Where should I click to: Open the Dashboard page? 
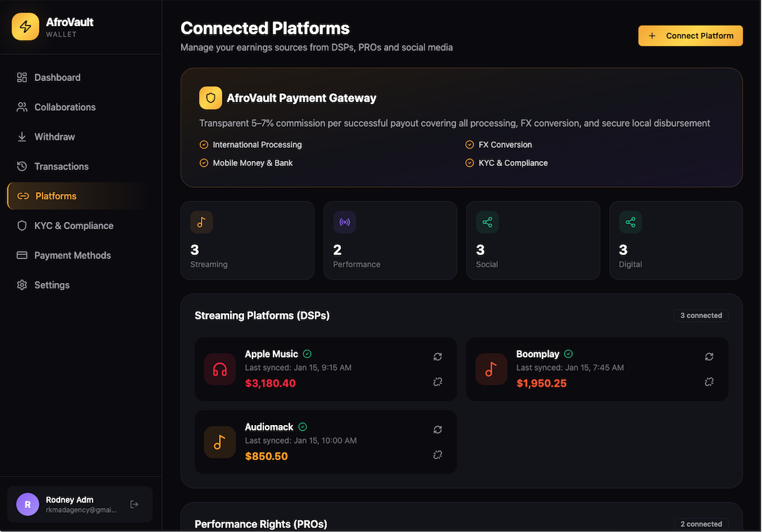pyautogui.click(x=57, y=77)
